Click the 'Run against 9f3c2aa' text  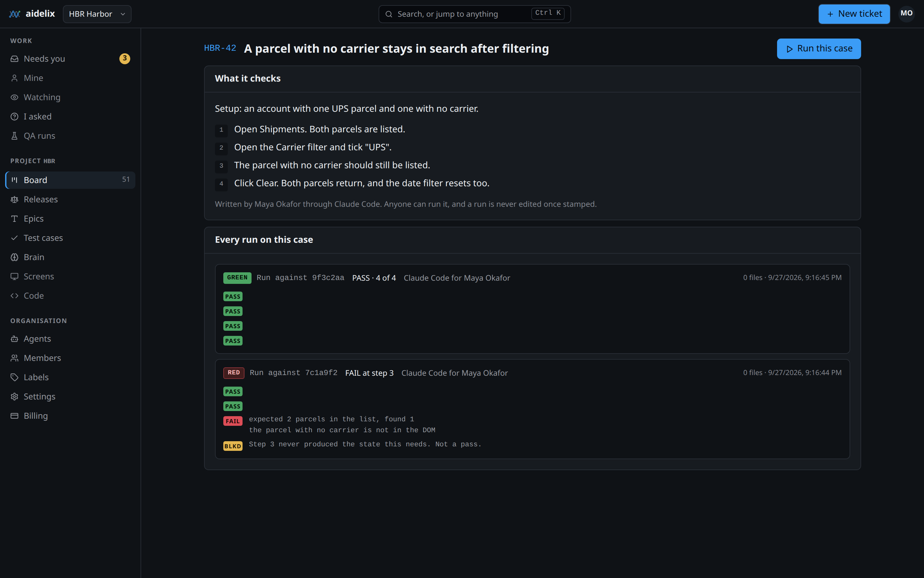(300, 278)
